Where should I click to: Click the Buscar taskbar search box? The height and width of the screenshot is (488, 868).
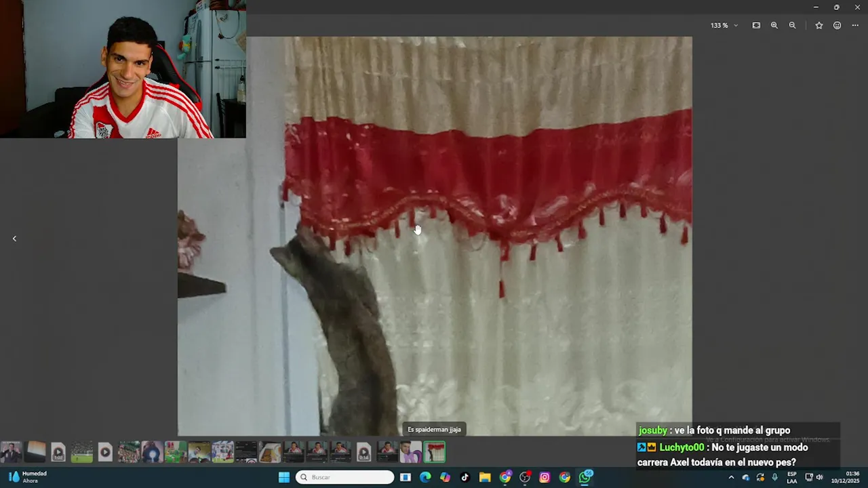(x=344, y=477)
